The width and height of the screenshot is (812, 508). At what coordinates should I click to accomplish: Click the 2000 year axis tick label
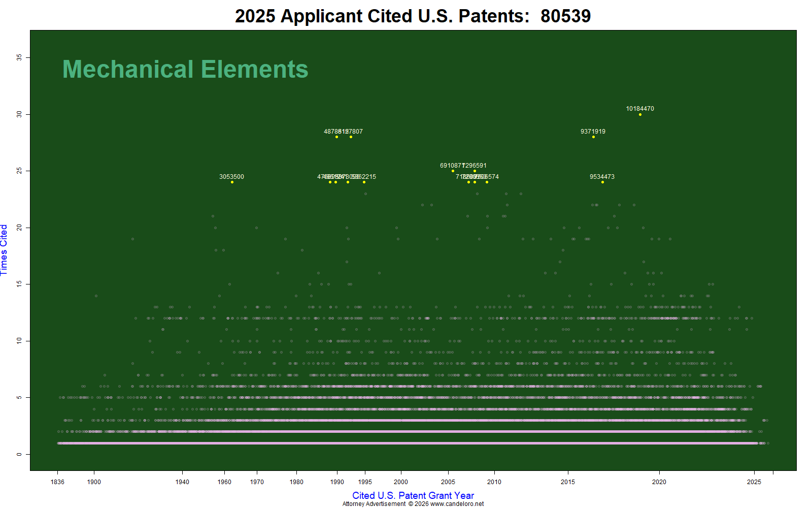point(401,482)
